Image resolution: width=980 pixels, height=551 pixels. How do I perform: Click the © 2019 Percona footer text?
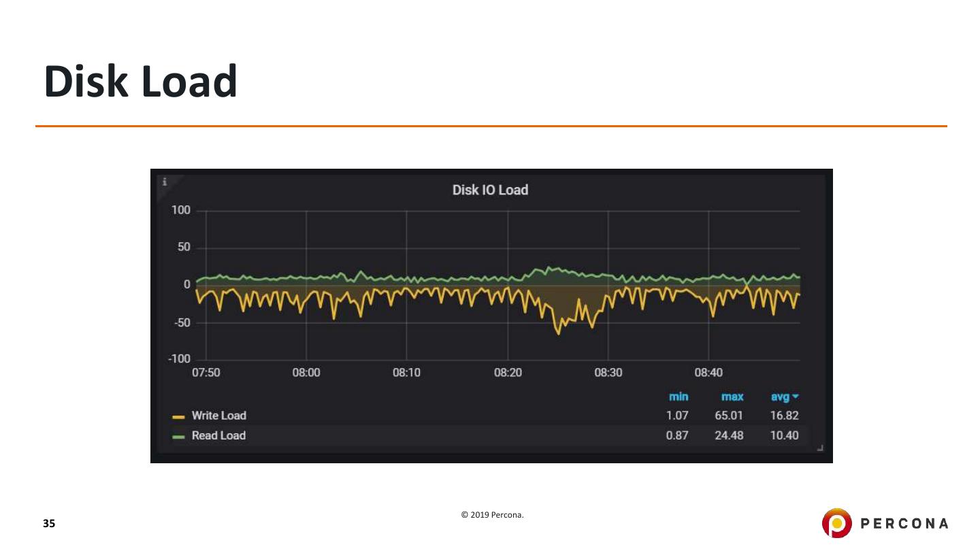(x=493, y=515)
